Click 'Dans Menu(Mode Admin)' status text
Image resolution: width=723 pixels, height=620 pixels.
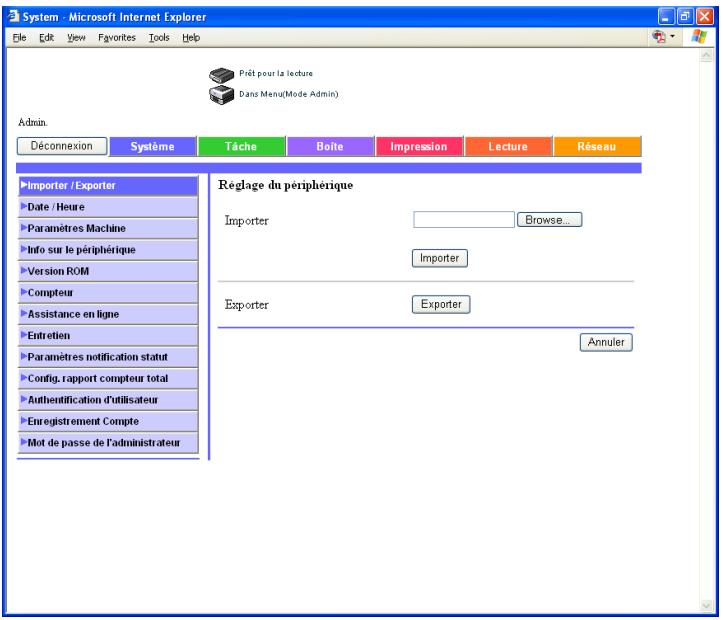[289, 94]
